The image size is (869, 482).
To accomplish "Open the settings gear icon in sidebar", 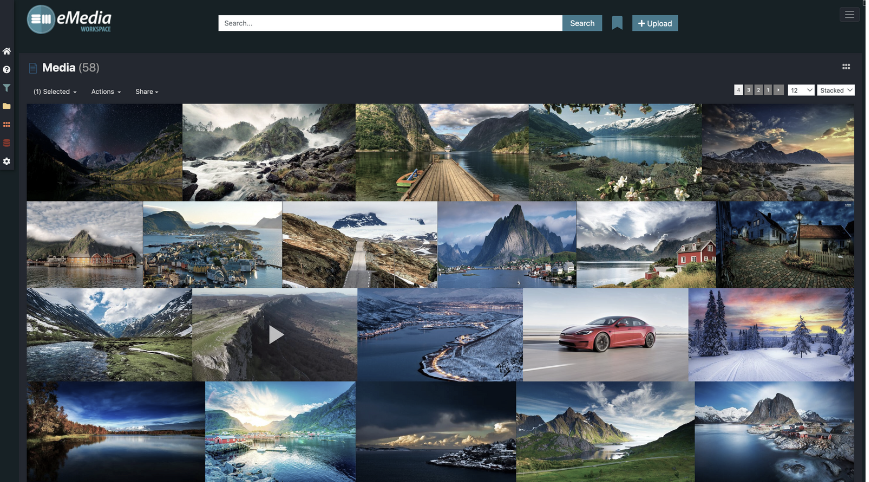I will point(7,161).
